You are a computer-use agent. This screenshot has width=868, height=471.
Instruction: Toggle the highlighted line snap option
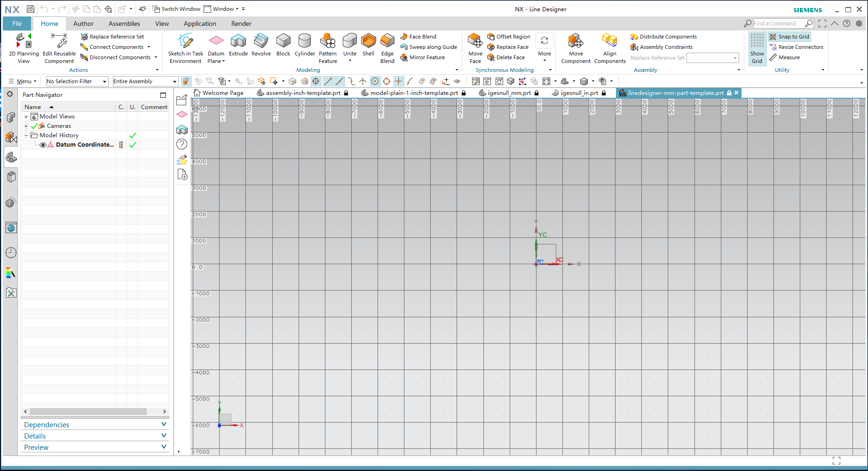point(328,81)
